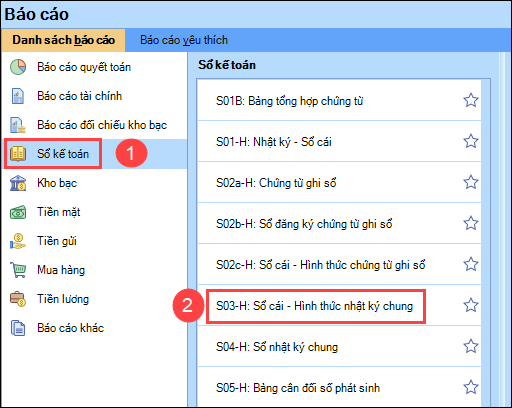Image resolution: width=512 pixels, height=408 pixels.
Task: Open the Báo cáo quyết toán pie chart icon
Action: click(x=18, y=67)
